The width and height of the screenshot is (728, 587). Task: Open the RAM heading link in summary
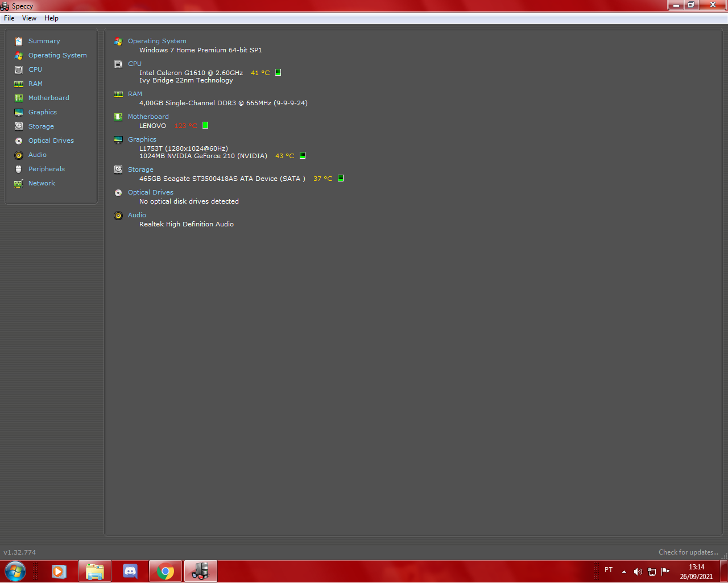pos(135,94)
